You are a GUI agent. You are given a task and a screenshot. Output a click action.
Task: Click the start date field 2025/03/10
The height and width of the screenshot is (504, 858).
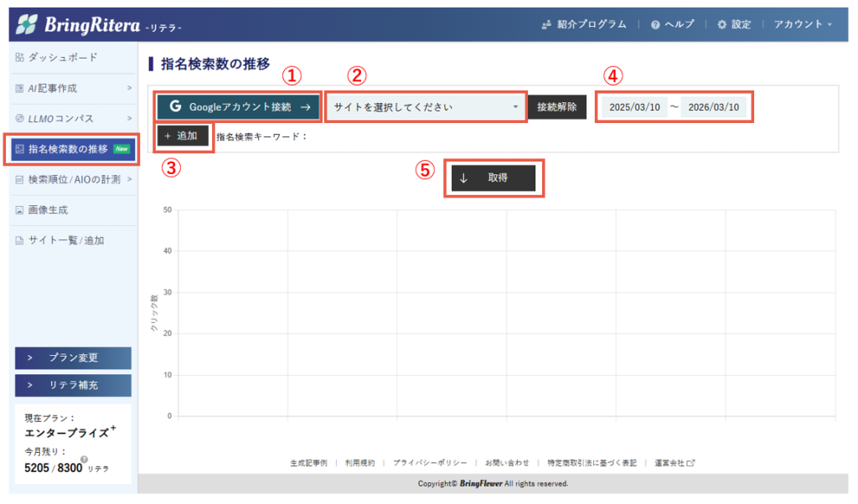coord(634,107)
